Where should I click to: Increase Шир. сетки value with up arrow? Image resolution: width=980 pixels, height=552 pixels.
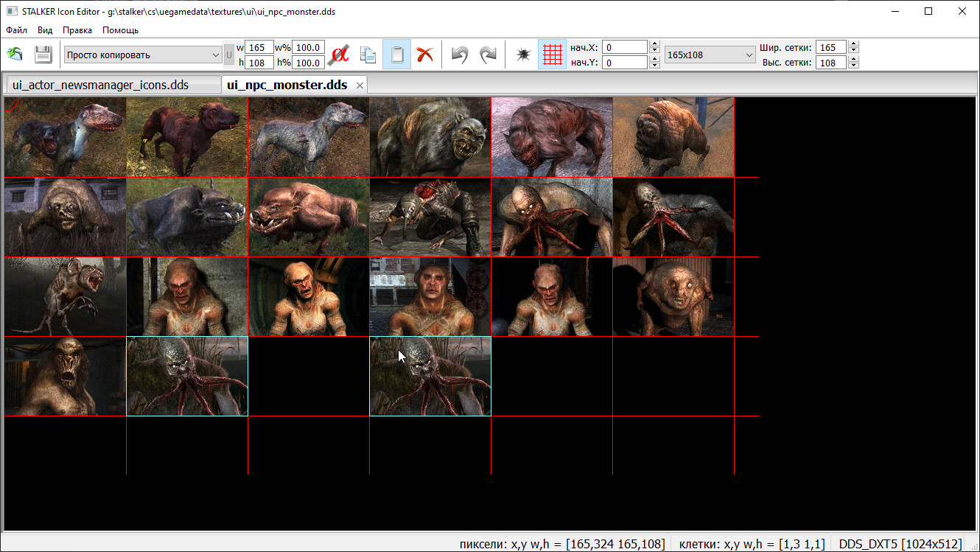point(853,44)
